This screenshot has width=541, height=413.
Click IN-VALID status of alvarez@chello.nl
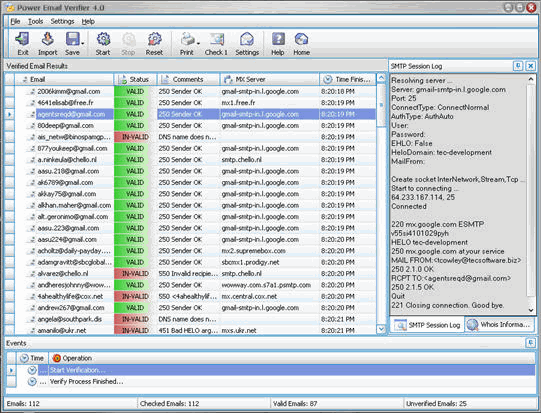point(135,274)
